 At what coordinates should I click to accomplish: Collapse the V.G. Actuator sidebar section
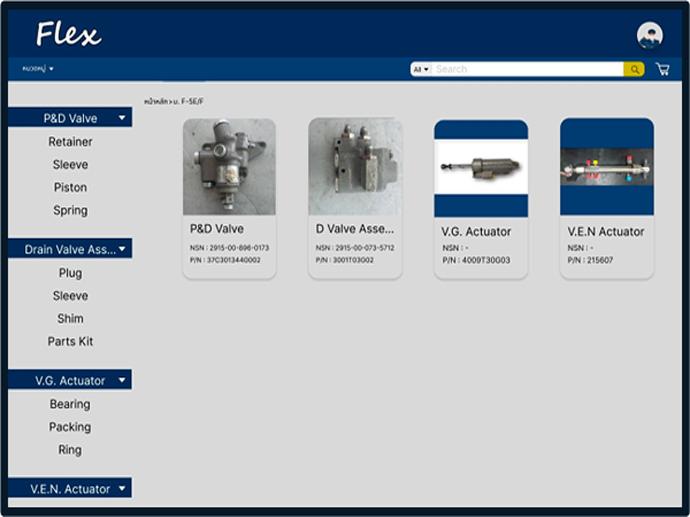(x=122, y=380)
